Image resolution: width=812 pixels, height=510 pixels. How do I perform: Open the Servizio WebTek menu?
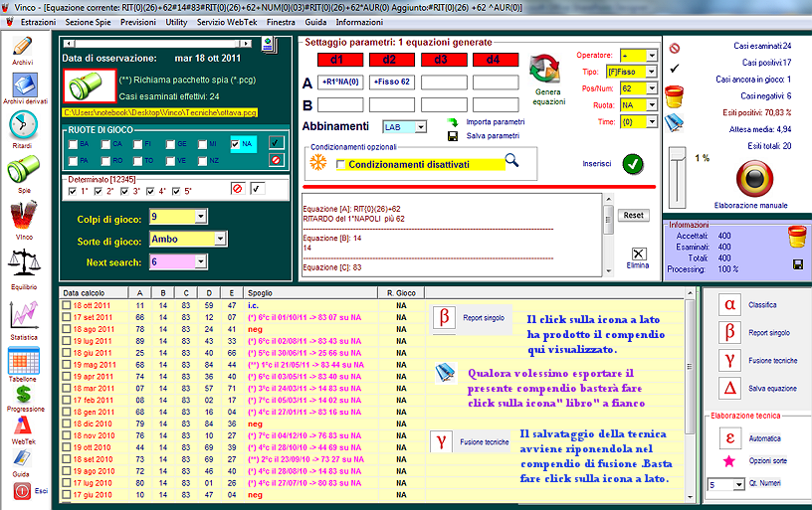click(x=227, y=22)
